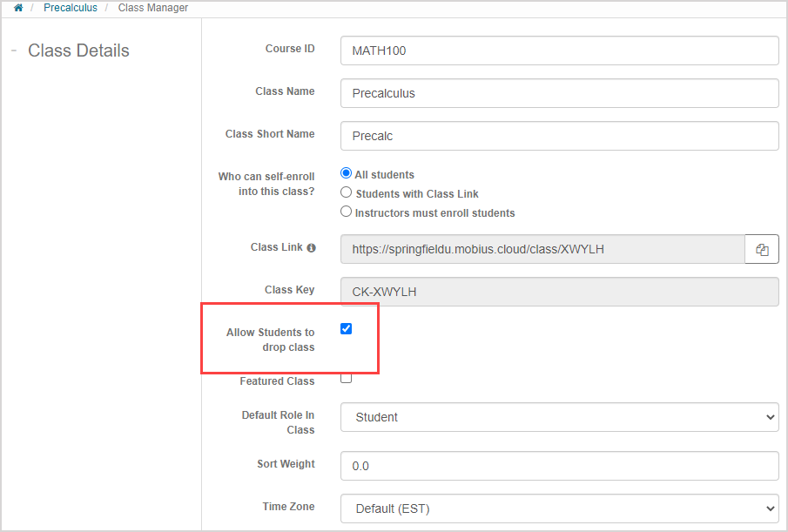Enable the Featured Class checkbox

346,378
